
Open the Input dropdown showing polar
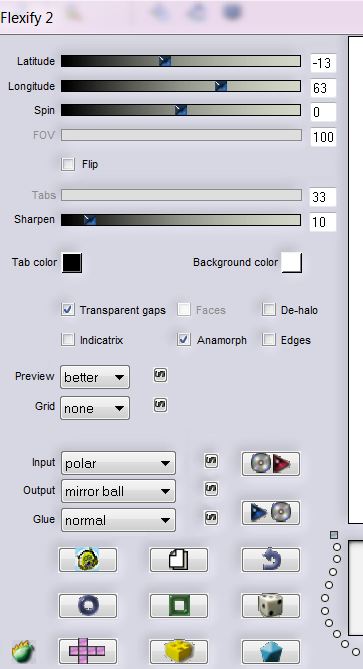click(118, 463)
